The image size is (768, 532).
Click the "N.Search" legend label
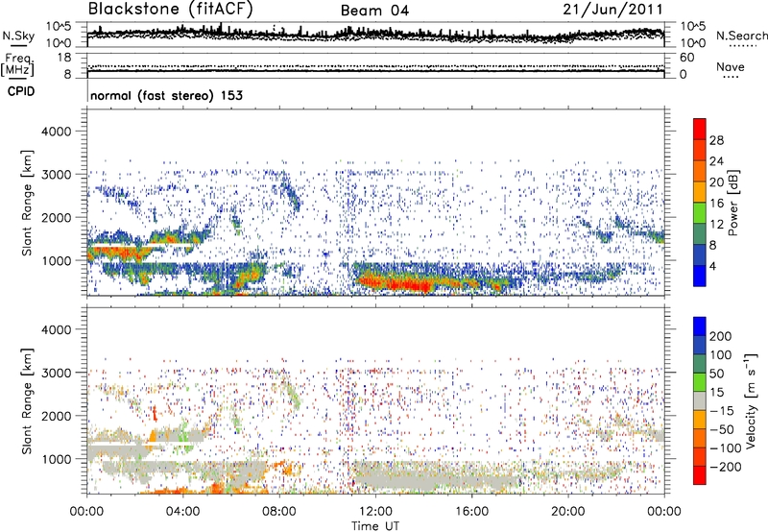(x=741, y=36)
